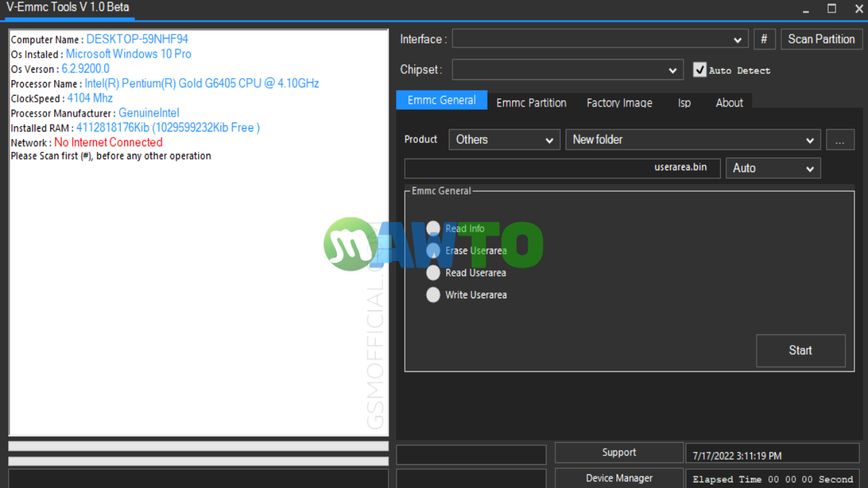This screenshot has width=868, height=488.
Task: Click the Start button
Action: point(801,350)
